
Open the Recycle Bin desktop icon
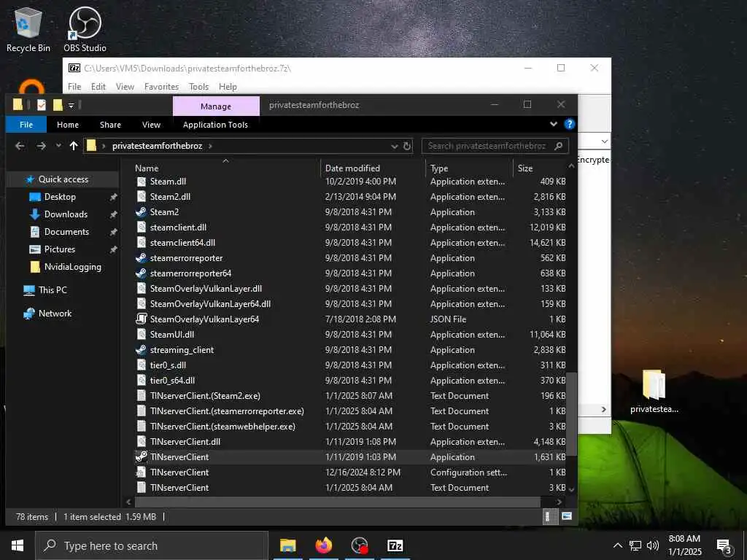pos(28,29)
